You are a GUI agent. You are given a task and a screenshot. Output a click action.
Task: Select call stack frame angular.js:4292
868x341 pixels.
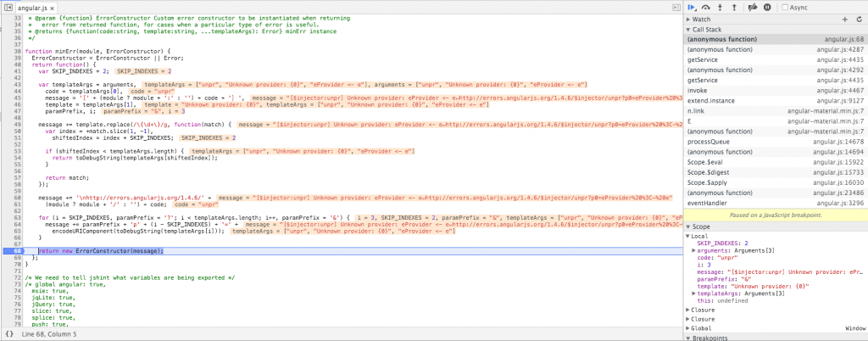pyautogui.click(x=776, y=70)
